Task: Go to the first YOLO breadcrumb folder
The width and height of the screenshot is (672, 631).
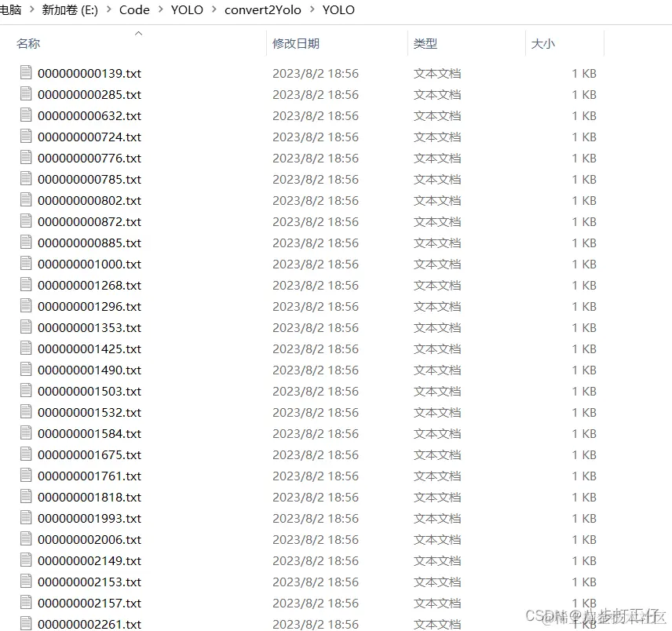Action: point(188,10)
